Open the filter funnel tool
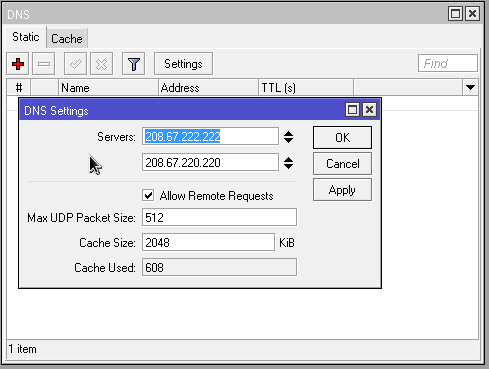 (134, 64)
